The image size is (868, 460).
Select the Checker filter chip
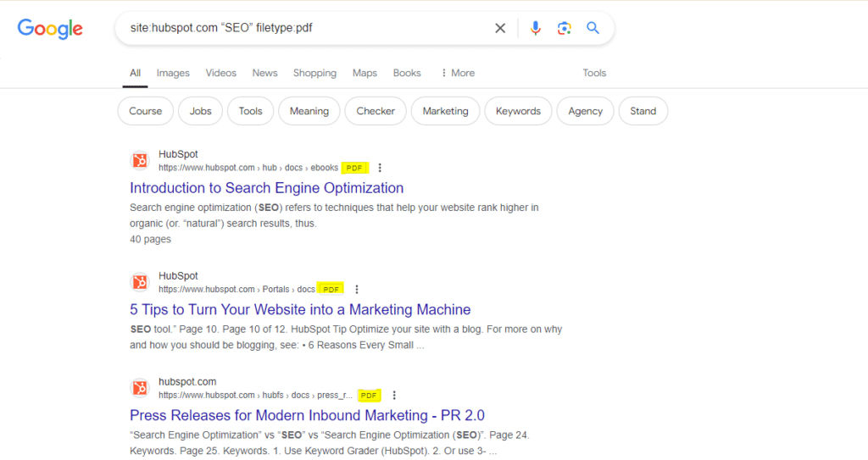tap(376, 111)
